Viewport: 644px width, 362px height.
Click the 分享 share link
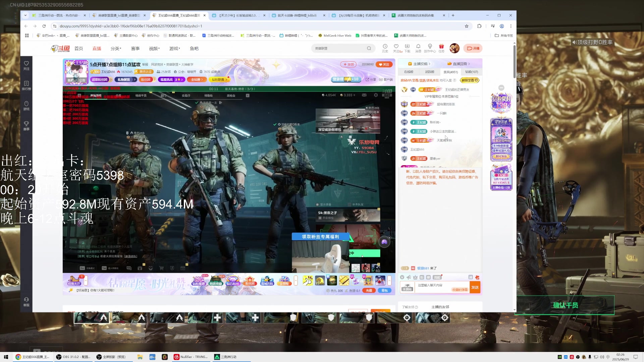[371, 79]
